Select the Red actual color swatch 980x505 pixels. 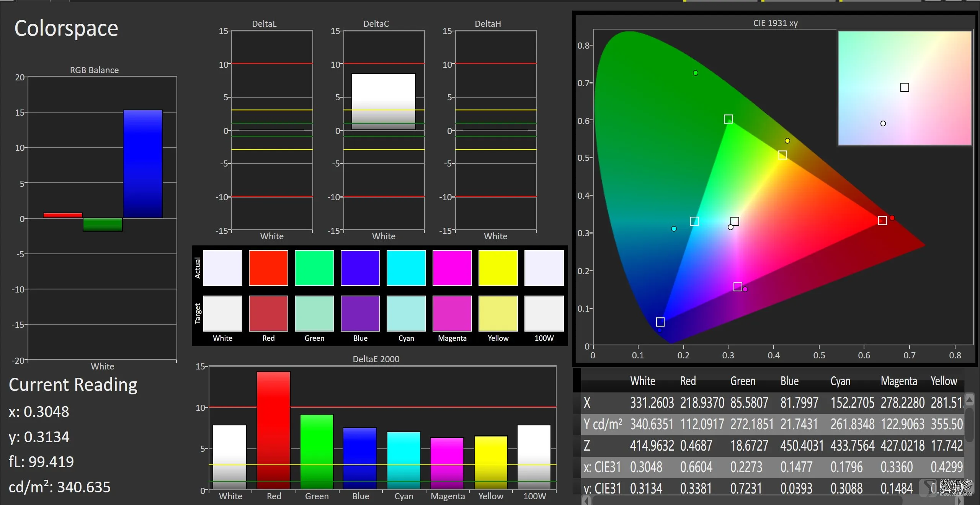click(x=268, y=268)
